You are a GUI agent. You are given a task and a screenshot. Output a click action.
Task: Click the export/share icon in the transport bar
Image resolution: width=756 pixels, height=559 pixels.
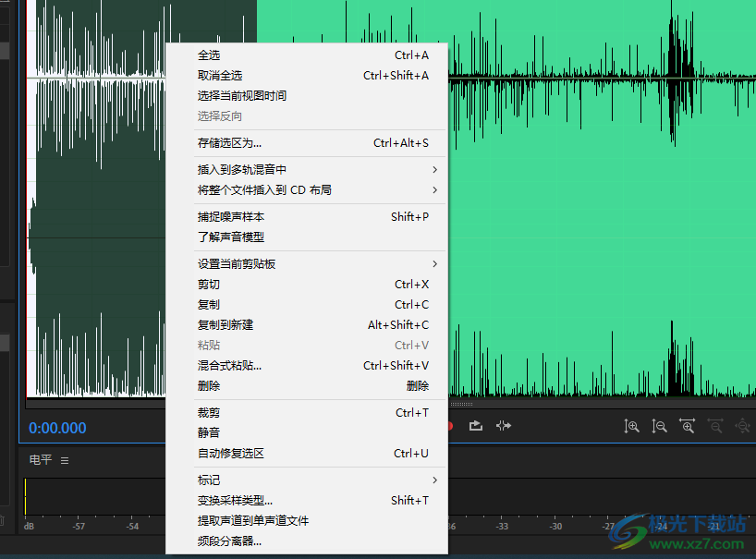pyautogui.click(x=476, y=425)
